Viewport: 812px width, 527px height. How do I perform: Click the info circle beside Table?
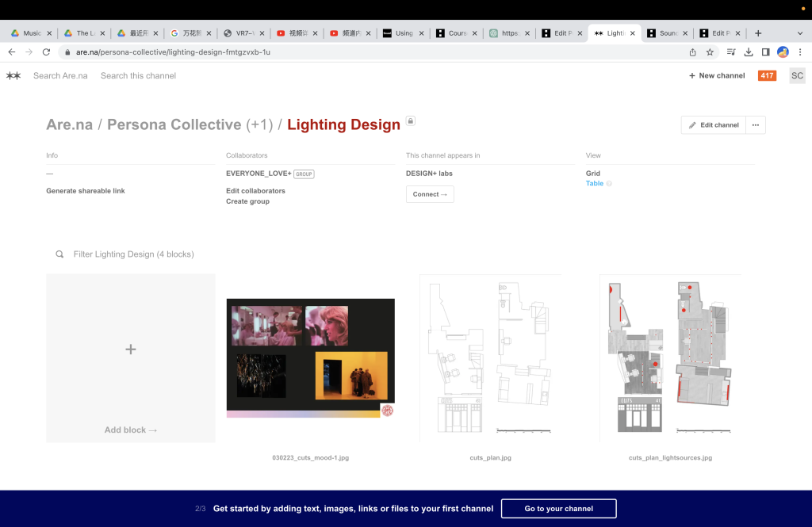[x=609, y=183]
